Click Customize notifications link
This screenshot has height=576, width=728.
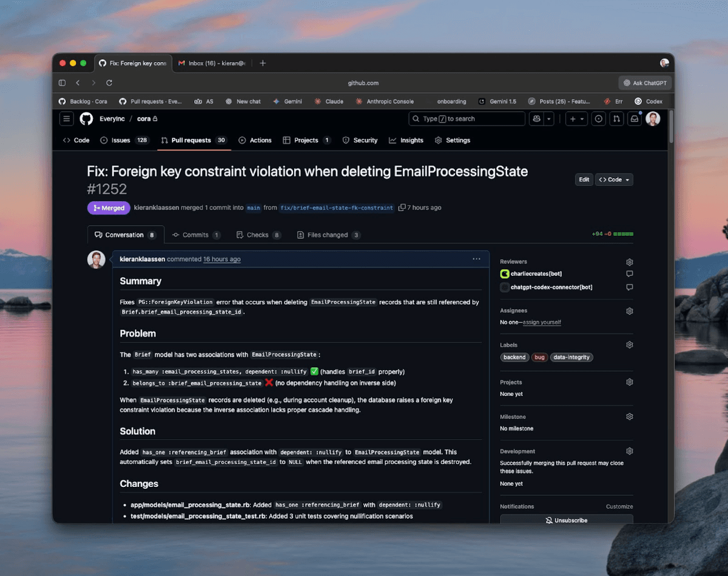(x=619, y=506)
